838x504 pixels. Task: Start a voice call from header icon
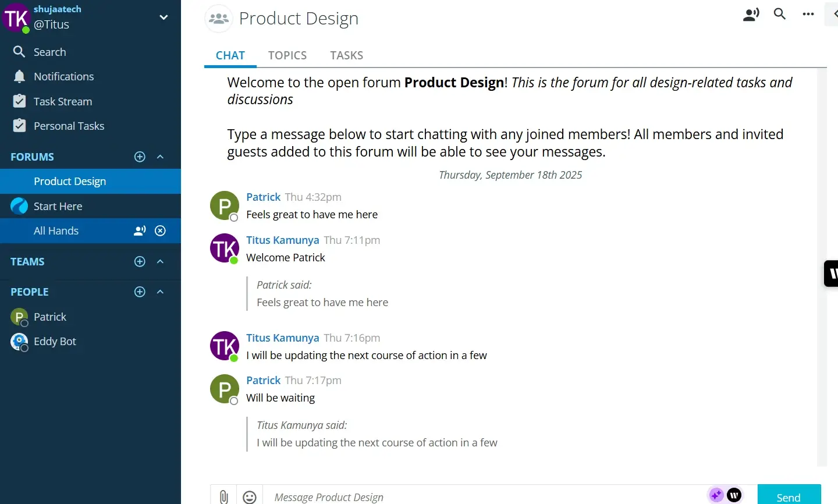click(751, 15)
